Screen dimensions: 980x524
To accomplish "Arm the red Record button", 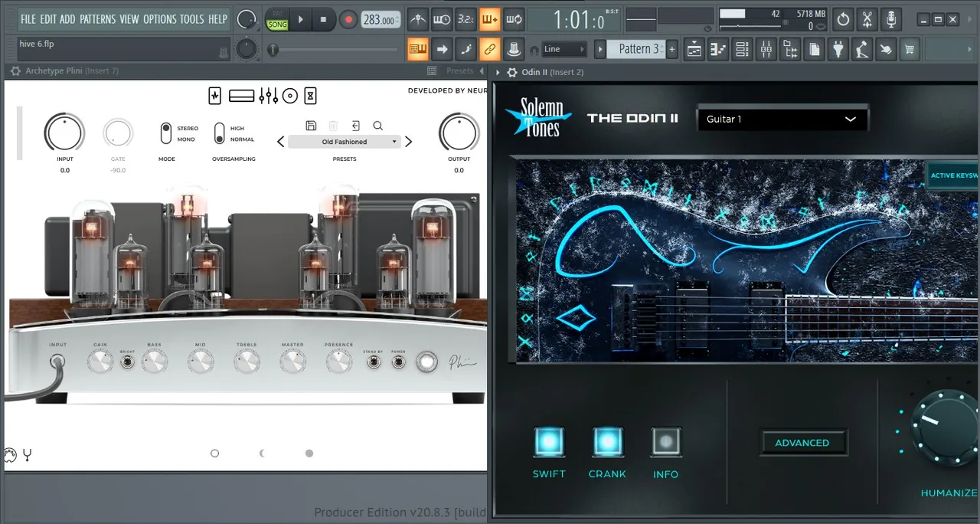I will (x=348, y=20).
